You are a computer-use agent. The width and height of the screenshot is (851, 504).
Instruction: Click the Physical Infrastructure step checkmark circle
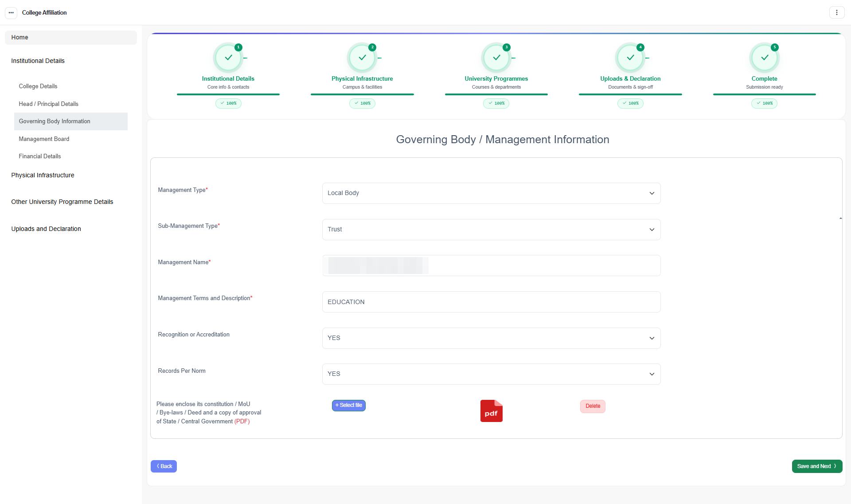362,58
